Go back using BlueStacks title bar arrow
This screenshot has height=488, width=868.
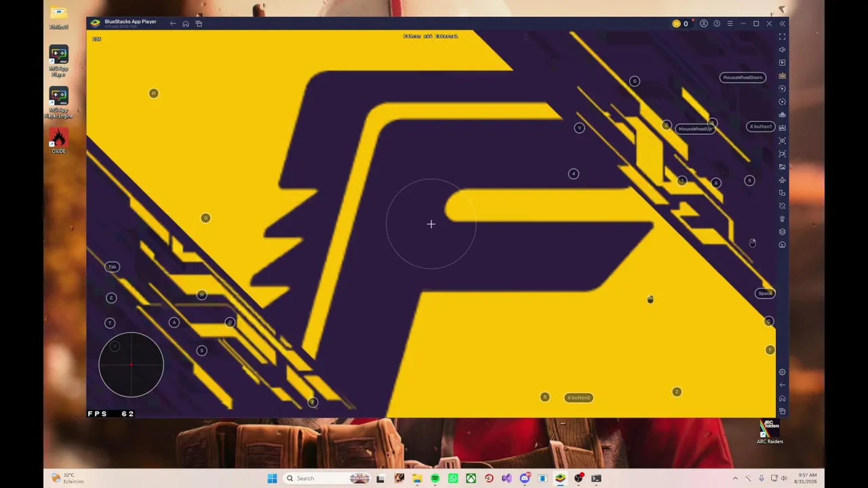[173, 24]
